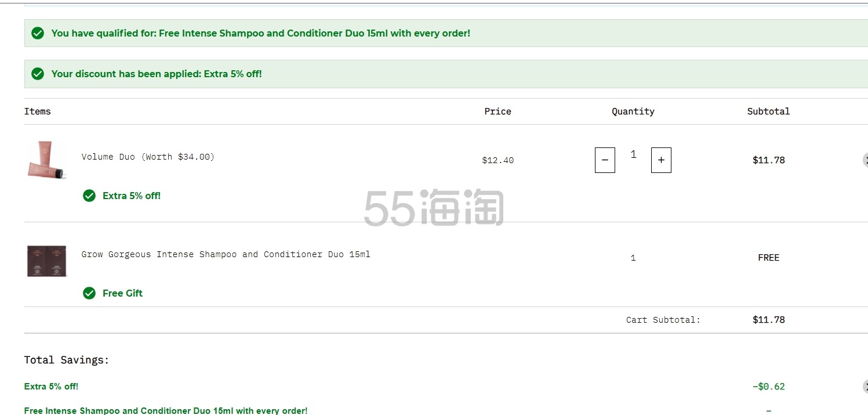
Task: Click the Extra 5% off savings line
Action: 51,387
